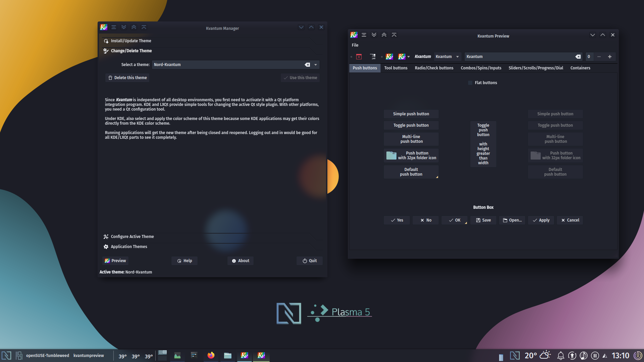Show hidden system tray icons arrow
This screenshot has height=362, width=644.
[605, 356]
